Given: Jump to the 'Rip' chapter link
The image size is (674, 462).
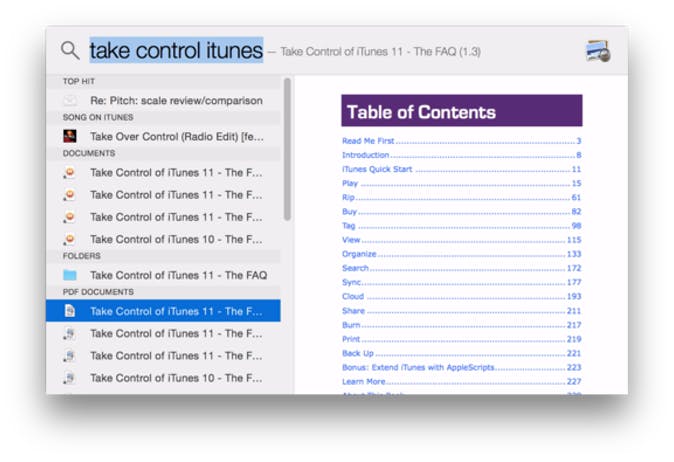Looking at the screenshot, I should point(461,198).
